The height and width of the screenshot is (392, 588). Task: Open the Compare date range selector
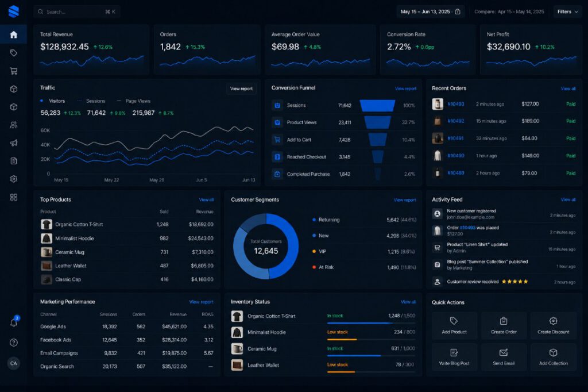pyautogui.click(x=509, y=11)
